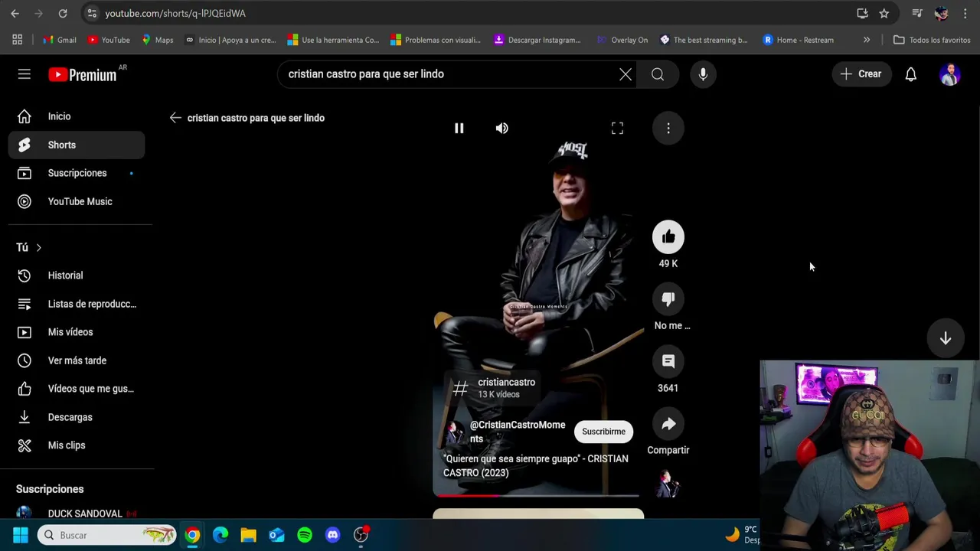Pause the playing Short
980x551 pixels.
pyautogui.click(x=459, y=129)
